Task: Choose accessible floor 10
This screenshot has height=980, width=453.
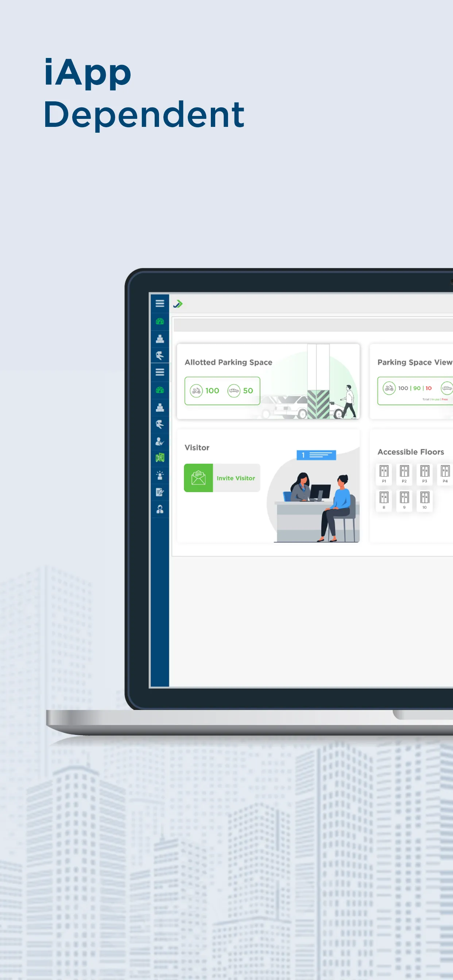Action: 425,500
